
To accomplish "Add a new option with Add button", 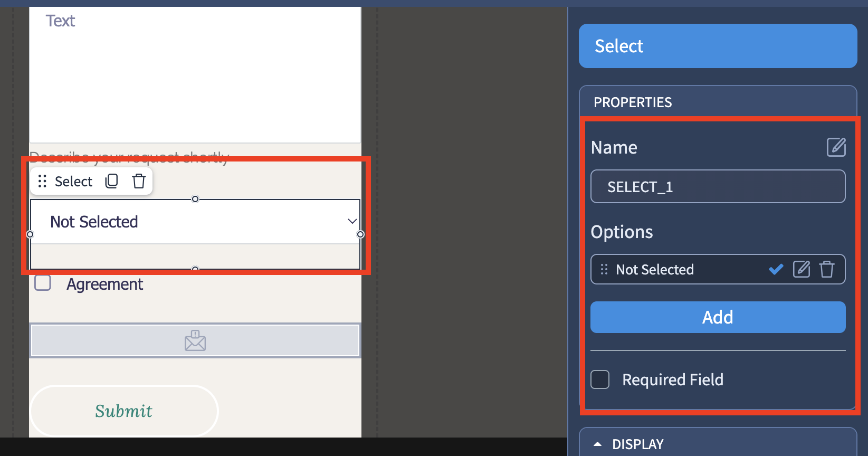I will click(718, 317).
